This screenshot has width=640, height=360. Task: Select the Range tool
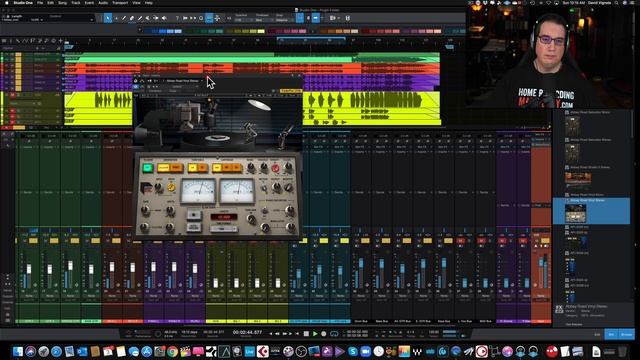(116, 18)
